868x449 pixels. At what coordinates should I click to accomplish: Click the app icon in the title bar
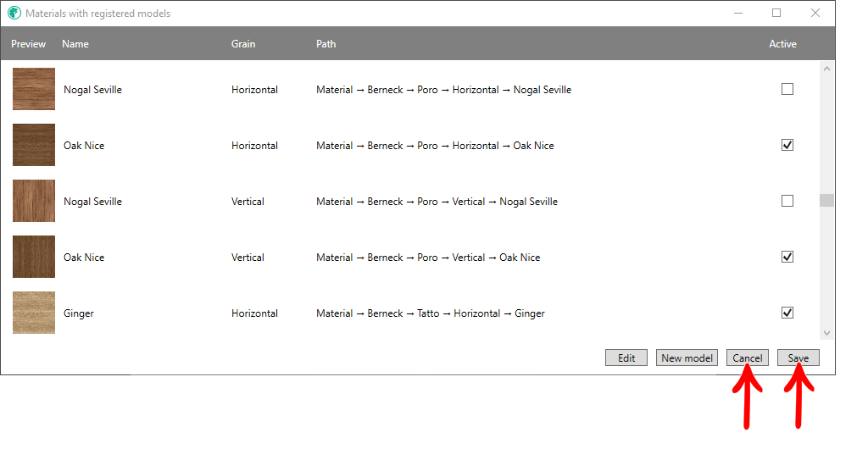[x=14, y=14]
